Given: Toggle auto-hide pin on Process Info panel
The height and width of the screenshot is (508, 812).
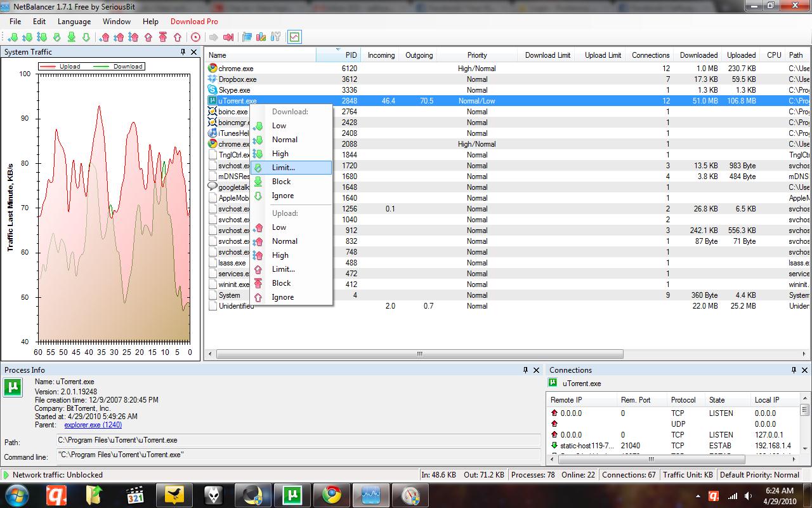Looking at the screenshot, I should coord(525,370).
